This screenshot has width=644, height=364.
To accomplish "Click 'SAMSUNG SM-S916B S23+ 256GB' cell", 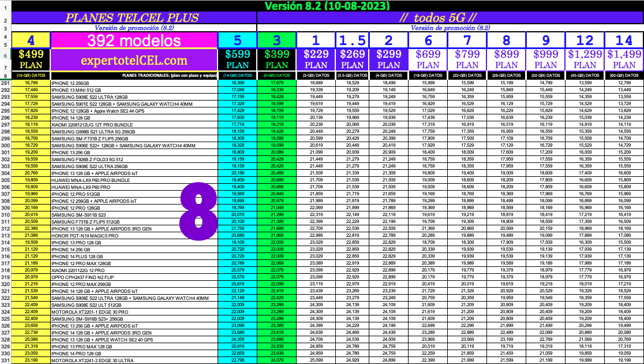I will click(134, 319).
